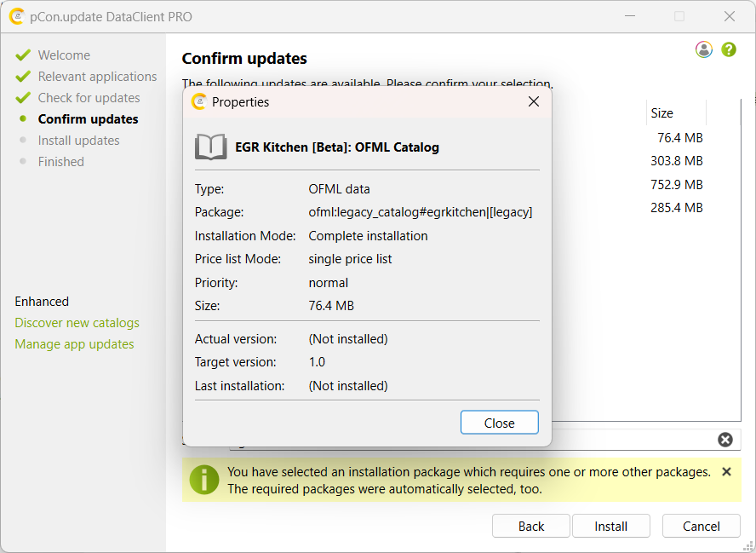
Task: Select the 76.4 MB size row
Action: point(680,138)
